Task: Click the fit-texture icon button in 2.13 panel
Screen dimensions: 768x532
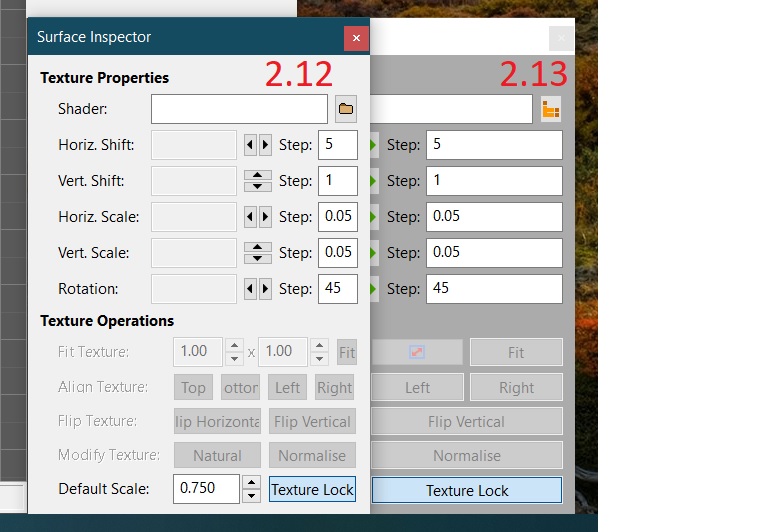Action: pos(417,352)
